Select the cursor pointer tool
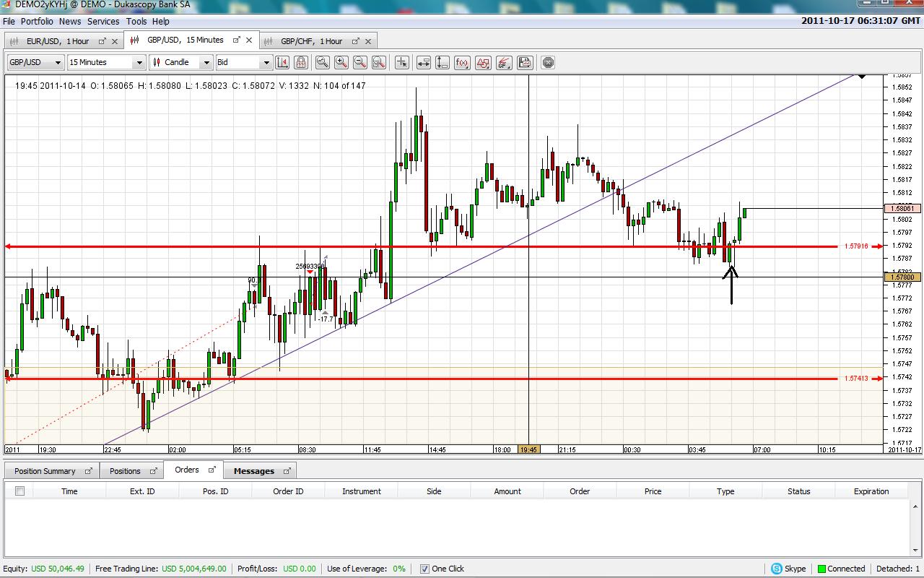 pyautogui.click(x=402, y=62)
